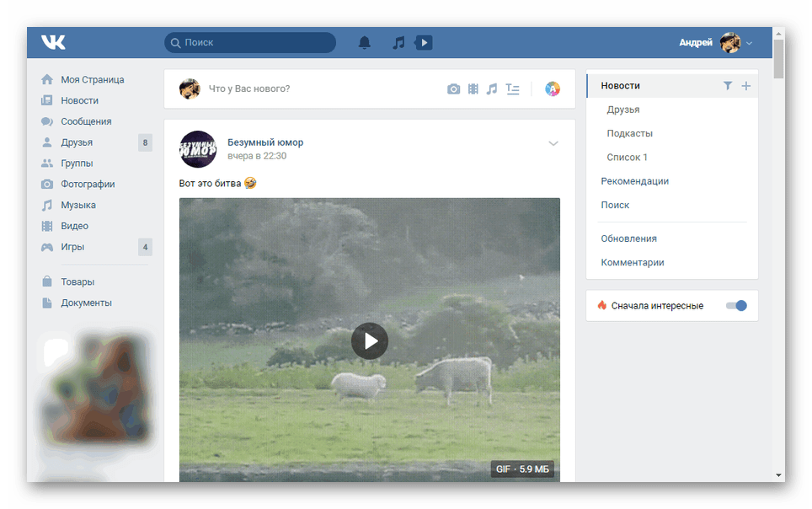Click the bag icon beside Товары
This screenshot has height=509, width=812.
[47, 281]
